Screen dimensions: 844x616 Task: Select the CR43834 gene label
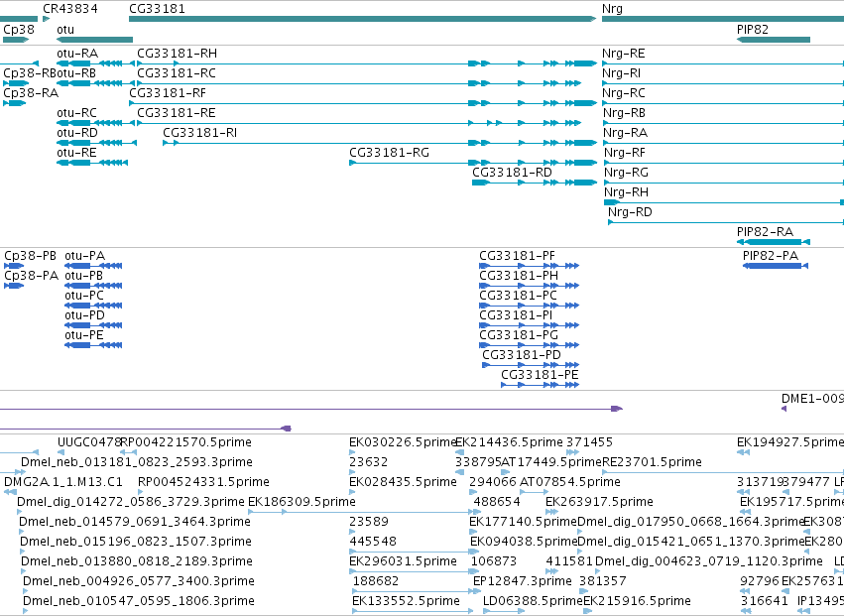pyautogui.click(x=70, y=9)
